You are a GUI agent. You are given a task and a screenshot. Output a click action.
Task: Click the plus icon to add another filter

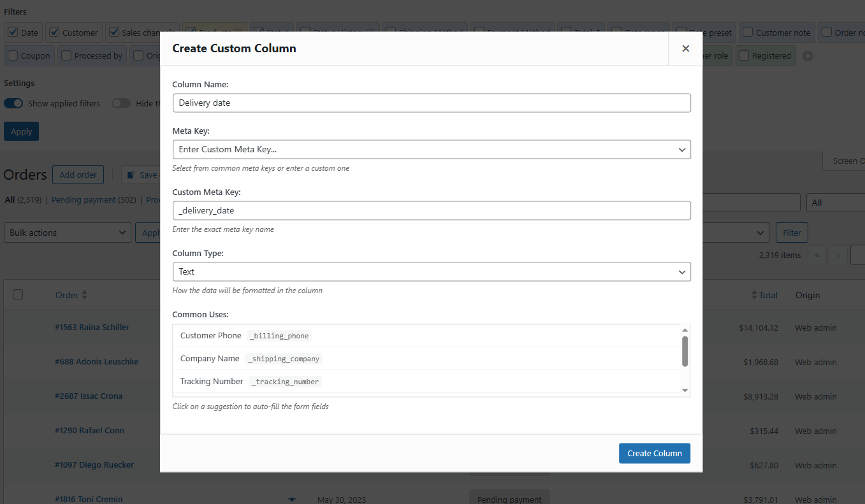tap(807, 55)
